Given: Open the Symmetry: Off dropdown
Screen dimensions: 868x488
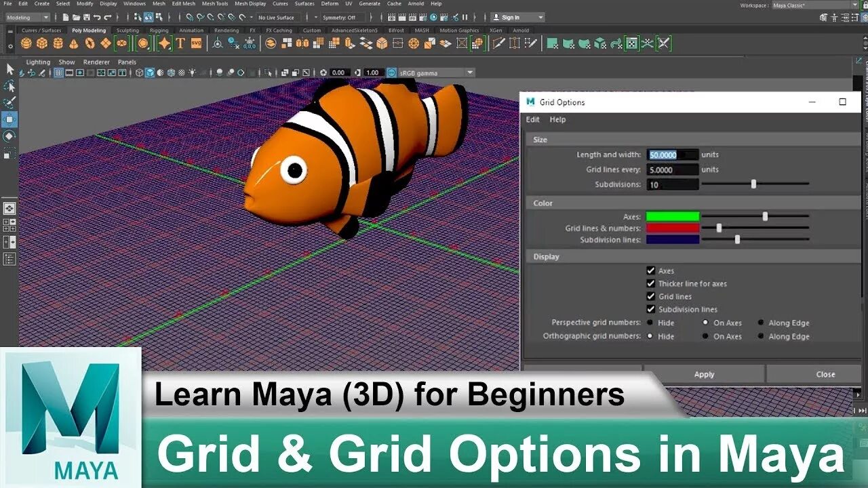Looking at the screenshot, I should (342, 17).
